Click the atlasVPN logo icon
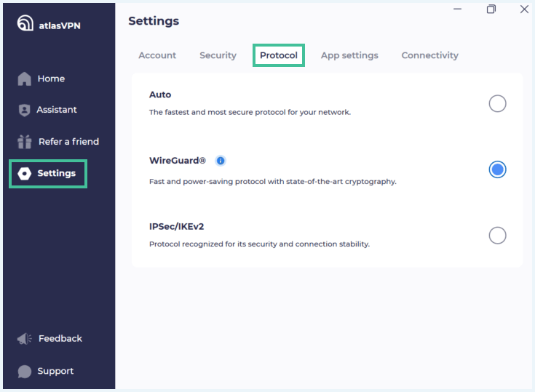 [x=25, y=23]
